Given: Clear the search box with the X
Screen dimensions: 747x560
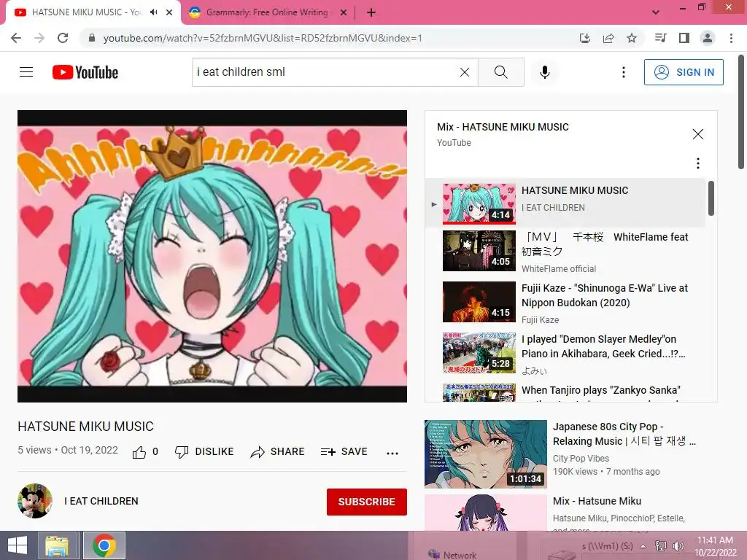Looking at the screenshot, I should [465, 72].
